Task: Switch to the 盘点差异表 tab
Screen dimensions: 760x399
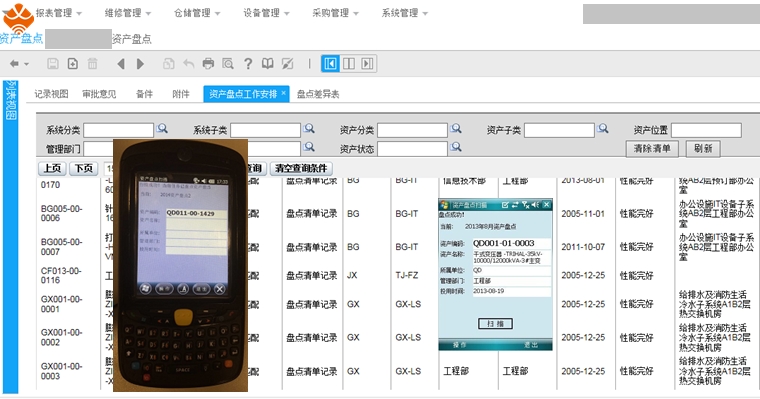Action: coord(318,94)
